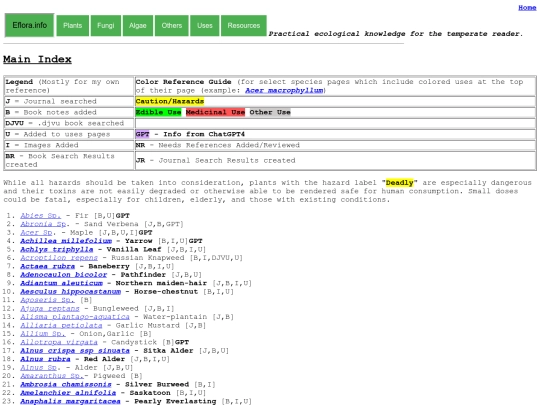540x405 pixels.
Task: Open the Aesculus hippocastanum link
Action: point(71,292)
